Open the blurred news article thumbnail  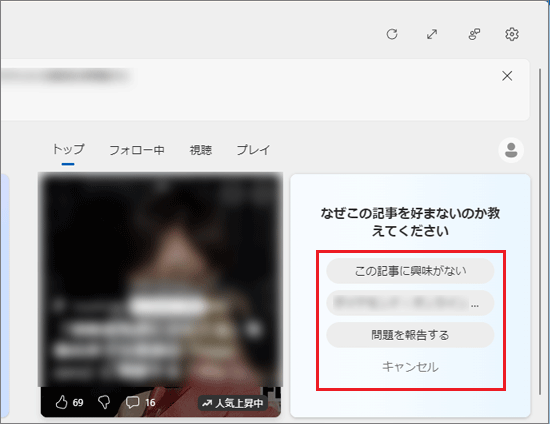[161, 280]
